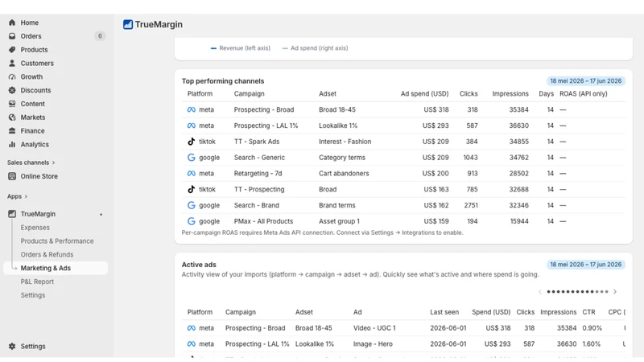Click the TrueMargin logo in header
This screenshot has width=644, height=362.
click(128, 25)
